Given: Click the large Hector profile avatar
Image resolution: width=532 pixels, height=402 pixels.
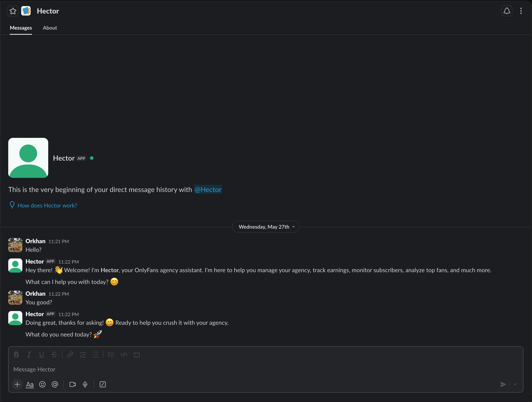Looking at the screenshot, I should 28,158.
